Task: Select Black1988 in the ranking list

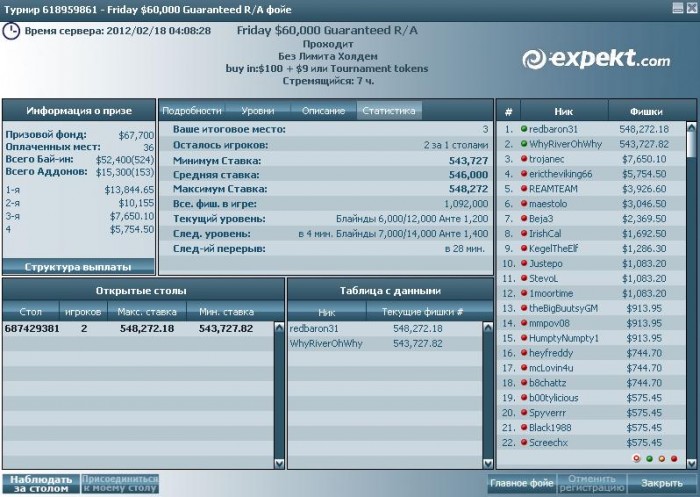Action: (550, 428)
